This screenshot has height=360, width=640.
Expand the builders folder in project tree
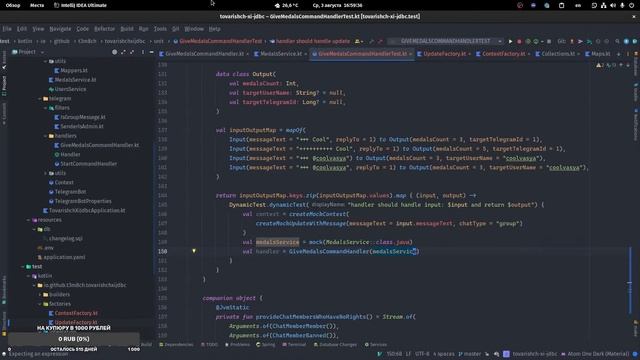click(x=40, y=295)
